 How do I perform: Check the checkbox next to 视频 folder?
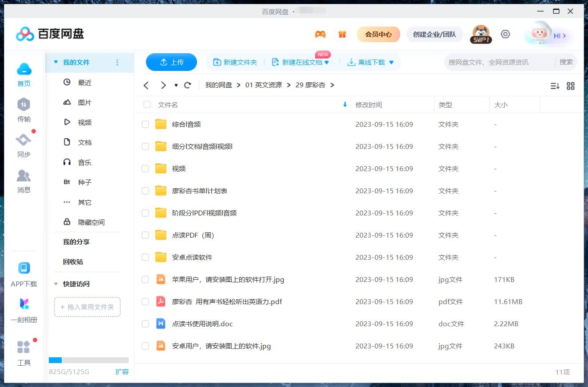pos(145,168)
